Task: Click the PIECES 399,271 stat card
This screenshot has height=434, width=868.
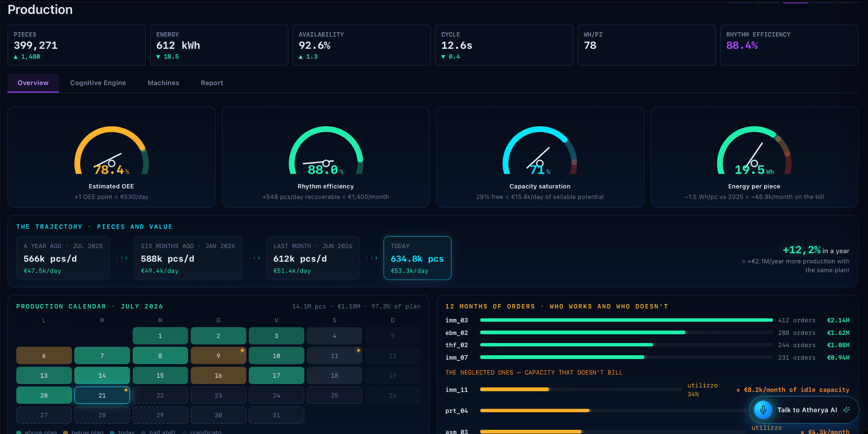Action: [x=77, y=45]
